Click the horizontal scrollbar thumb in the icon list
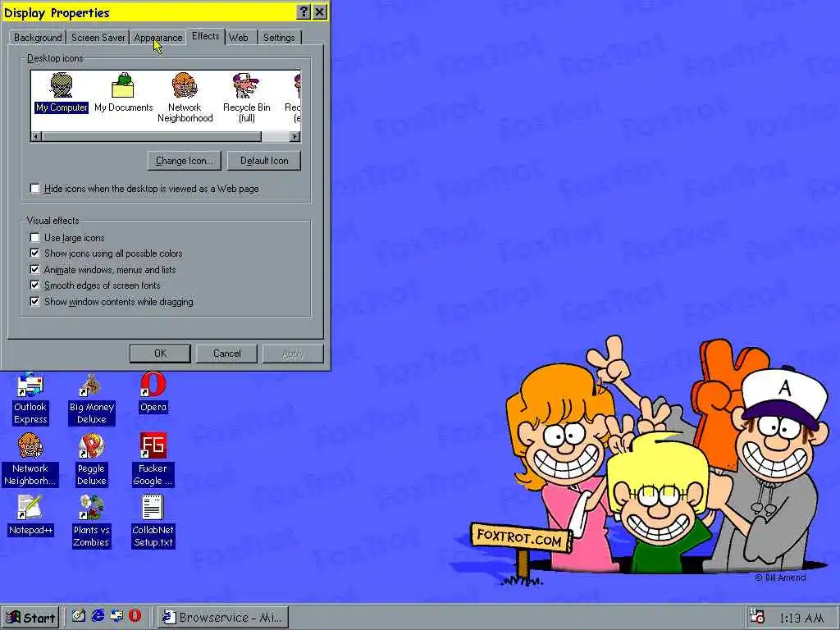This screenshot has height=630, width=840. coord(152,137)
